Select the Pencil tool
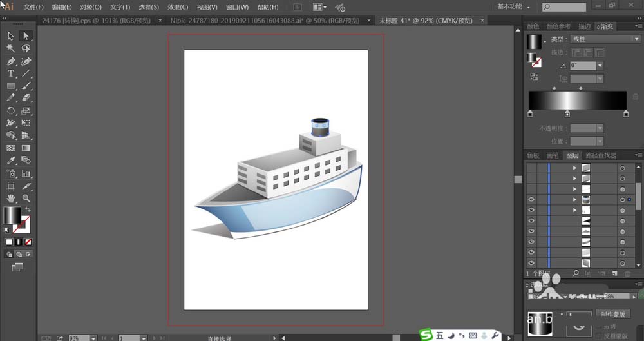The height and width of the screenshot is (341, 644). [x=11, y=98]
